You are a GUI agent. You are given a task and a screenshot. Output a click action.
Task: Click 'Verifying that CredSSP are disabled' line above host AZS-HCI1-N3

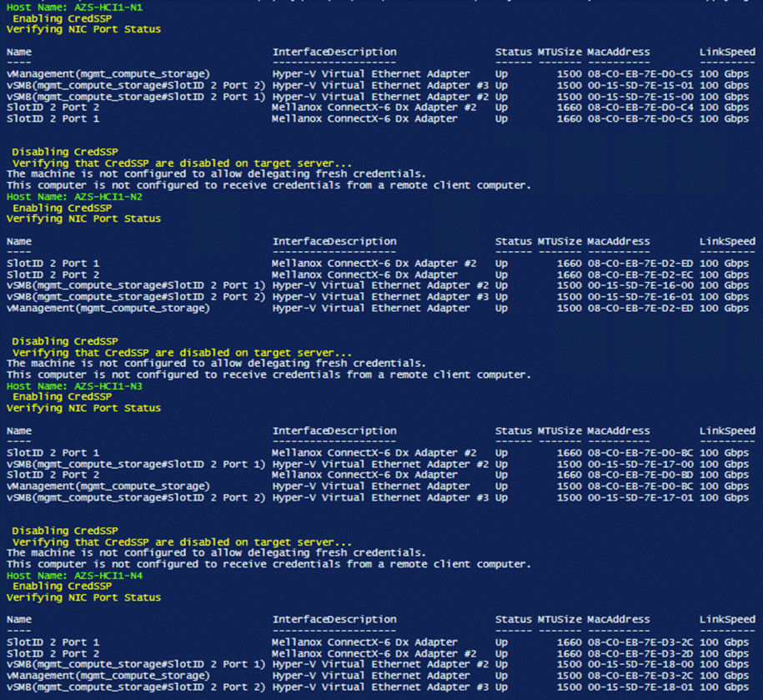[182, 352]
